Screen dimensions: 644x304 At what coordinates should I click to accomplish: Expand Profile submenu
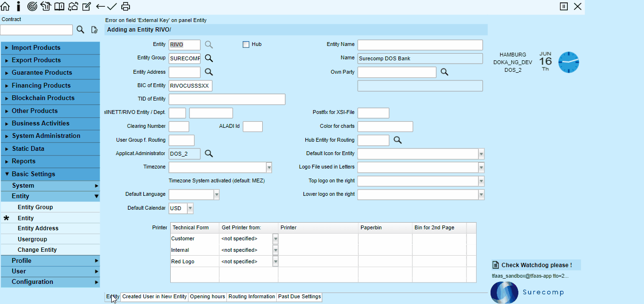(50, 261)
